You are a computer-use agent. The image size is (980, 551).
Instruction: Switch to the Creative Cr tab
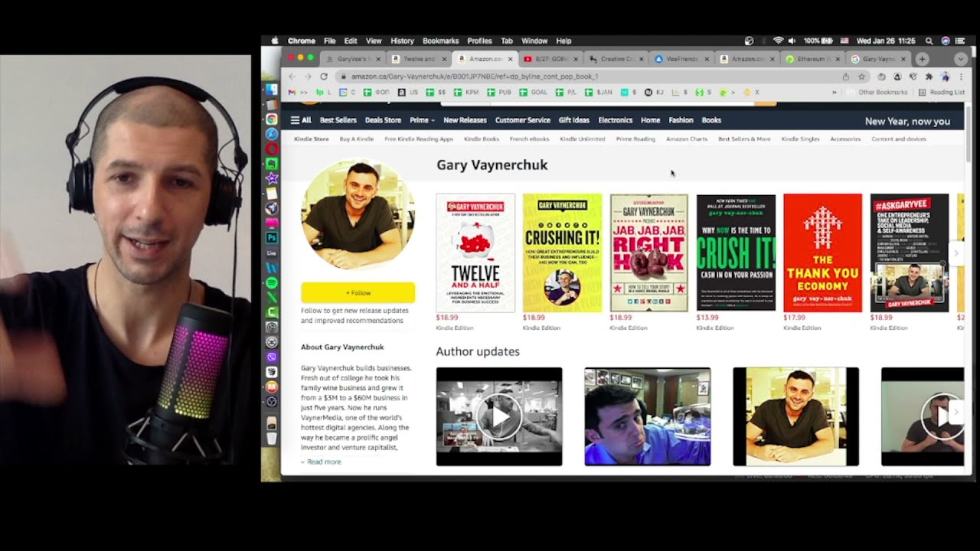[616, 59]
